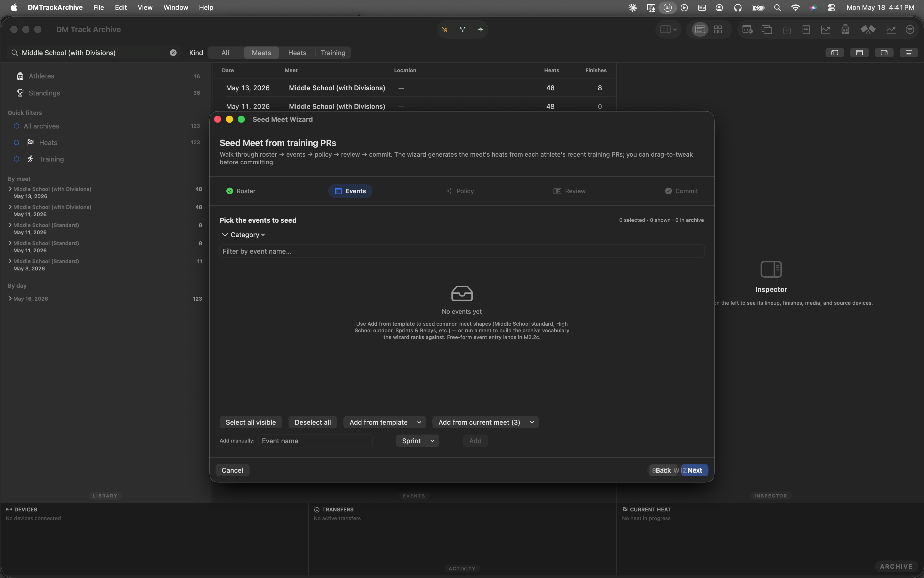The height and width of the screenshot is (578, 924).
Task: Click the first line chart toolbar icon
Action: tap(826, 29)
